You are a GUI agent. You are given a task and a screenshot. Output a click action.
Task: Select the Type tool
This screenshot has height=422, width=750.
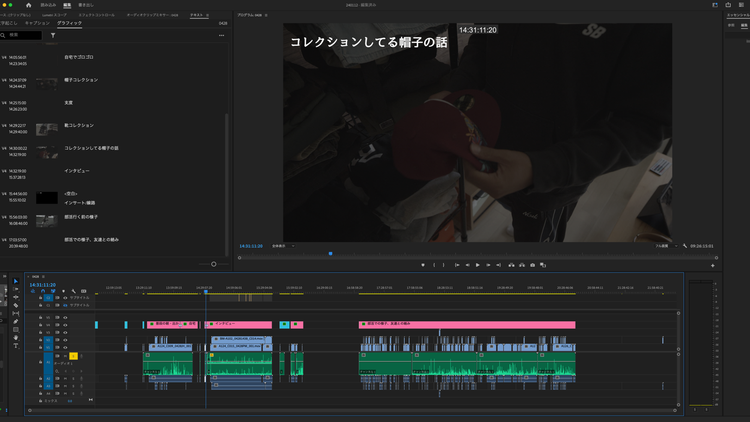[x=16, y=345]
